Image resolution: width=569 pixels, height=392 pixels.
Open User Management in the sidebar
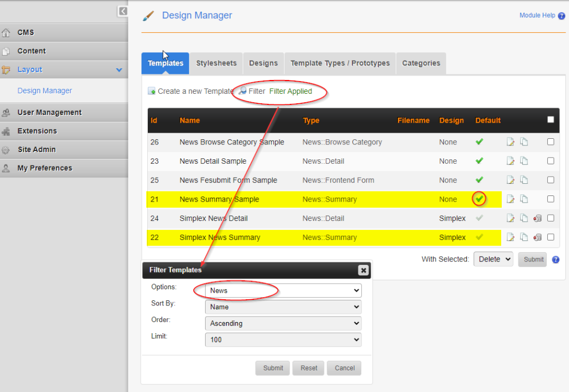(49, 112)
